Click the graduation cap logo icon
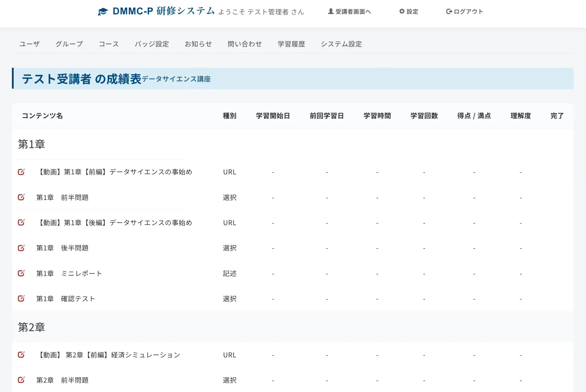 coord(103,12)
